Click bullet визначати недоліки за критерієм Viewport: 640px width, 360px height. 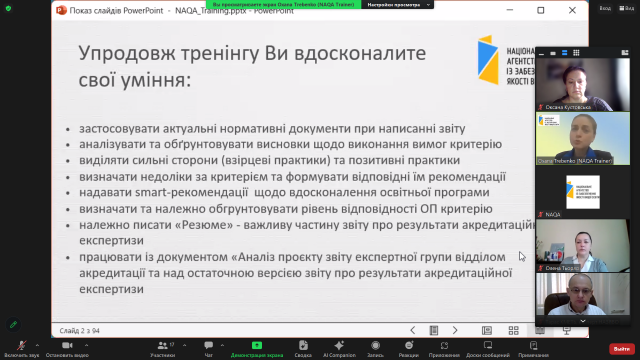coord(292,177)
